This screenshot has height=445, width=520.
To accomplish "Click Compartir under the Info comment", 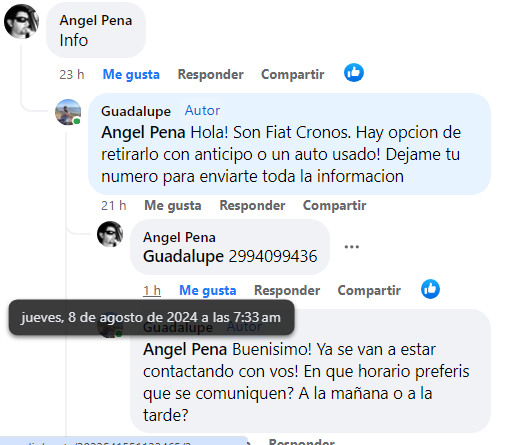I will click(x=293, y=74).
